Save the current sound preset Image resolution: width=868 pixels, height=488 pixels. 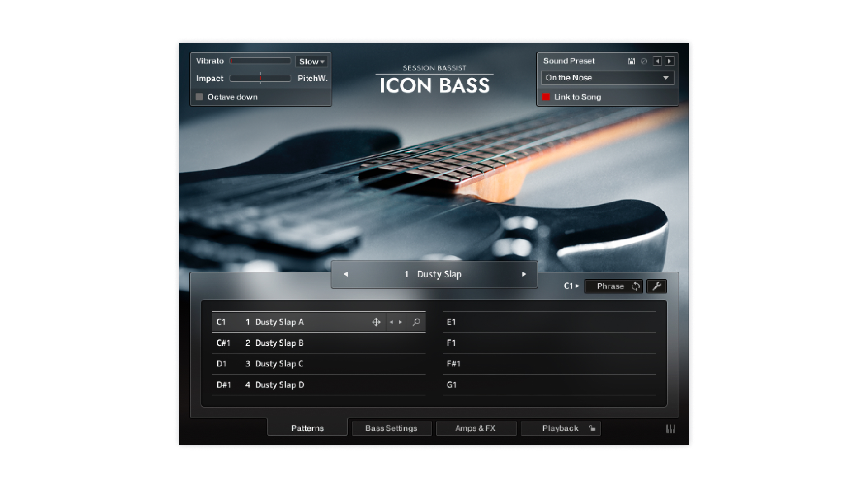tap(632, 61)
